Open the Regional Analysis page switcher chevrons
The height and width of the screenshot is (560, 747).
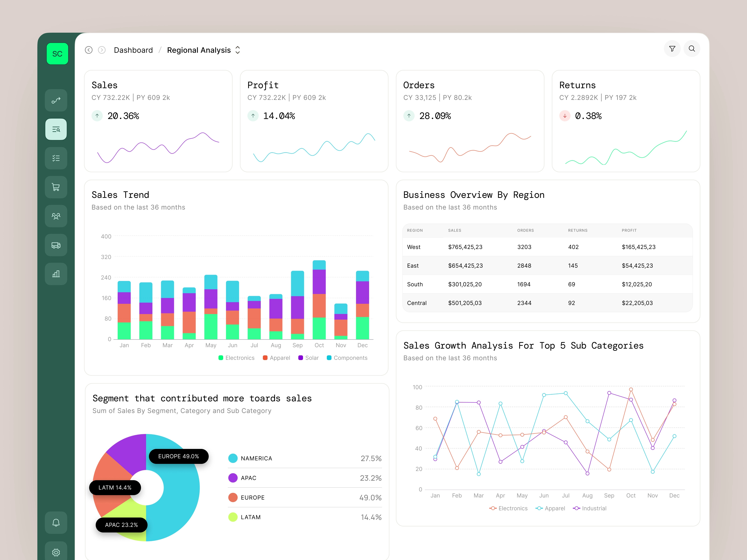click(x=237, y=50)
